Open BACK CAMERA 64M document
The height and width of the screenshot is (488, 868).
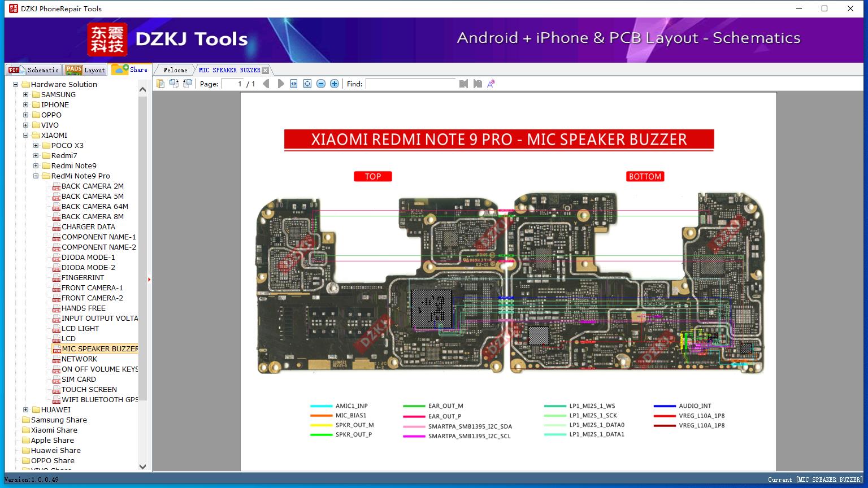coord(95,207)
